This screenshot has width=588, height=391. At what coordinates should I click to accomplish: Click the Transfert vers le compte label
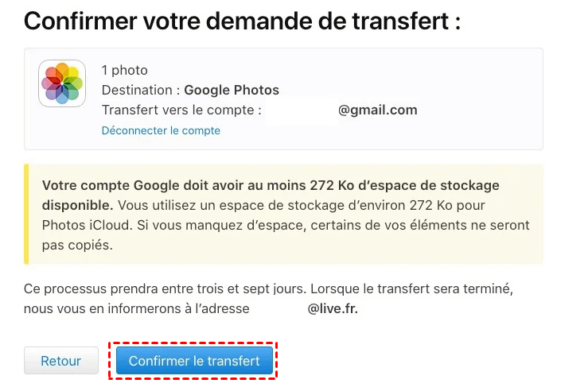pyautogui.click(x=181, y=110)
